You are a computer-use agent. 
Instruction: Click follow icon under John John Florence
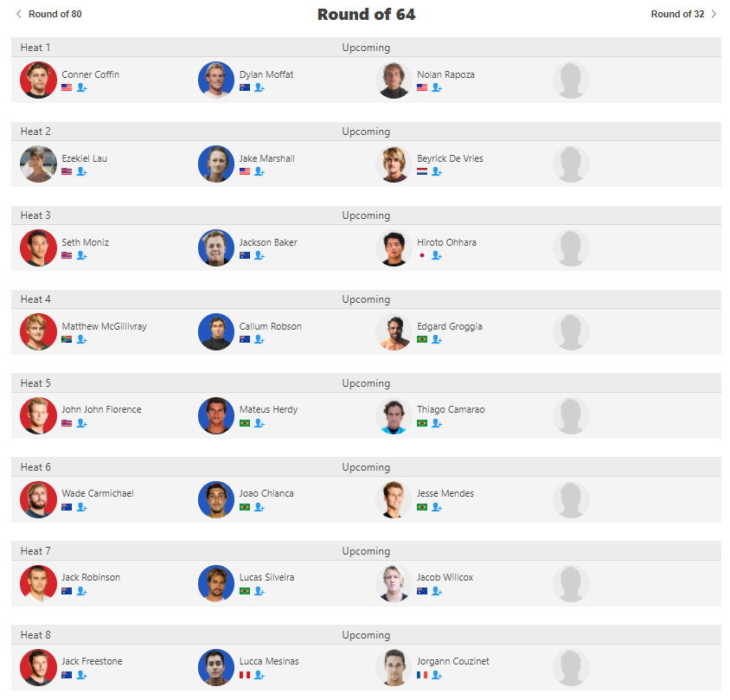coord(81,423)
